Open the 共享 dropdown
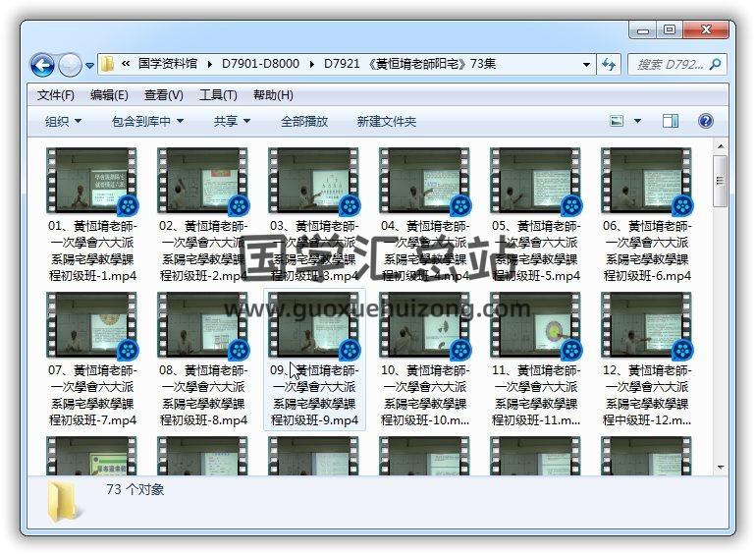 (232, 121)
